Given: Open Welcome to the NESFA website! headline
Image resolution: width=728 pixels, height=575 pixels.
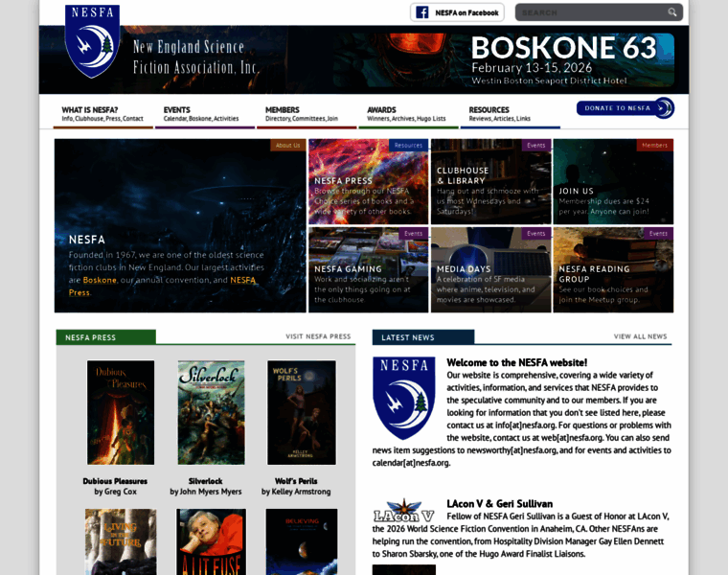Looking at the screenshot, I should (x=516, y=362).
